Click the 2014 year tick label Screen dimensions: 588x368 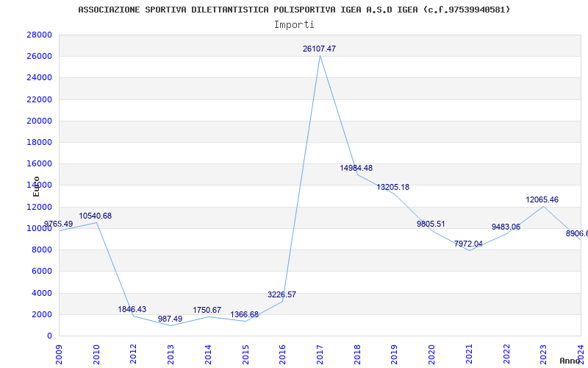208,355
